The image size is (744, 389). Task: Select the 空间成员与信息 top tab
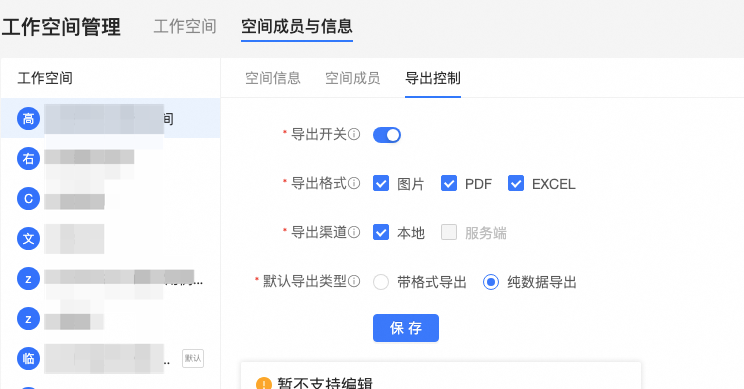(297, 27)
